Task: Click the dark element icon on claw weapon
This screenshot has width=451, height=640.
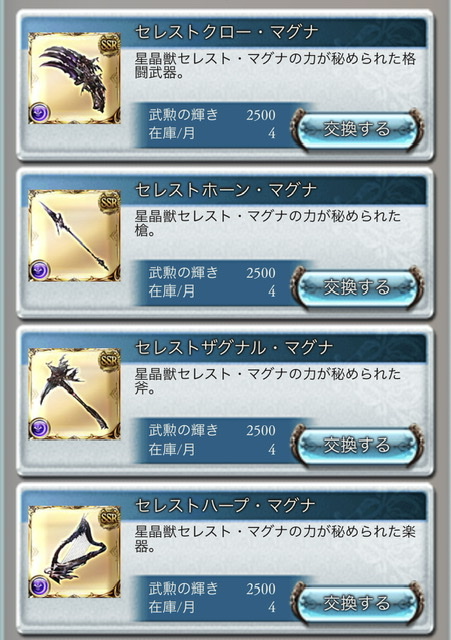Action: [40, 113]
